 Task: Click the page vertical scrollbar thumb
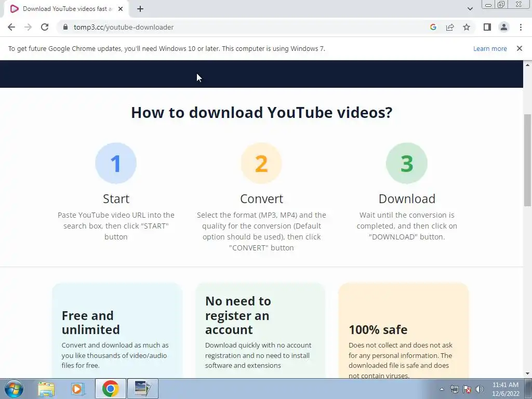tap(527, 160)
